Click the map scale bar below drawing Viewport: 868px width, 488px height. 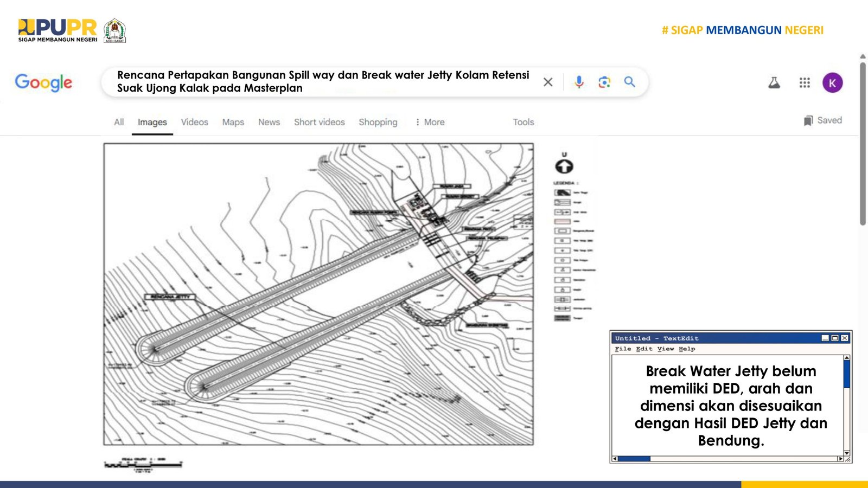point(143,465)
